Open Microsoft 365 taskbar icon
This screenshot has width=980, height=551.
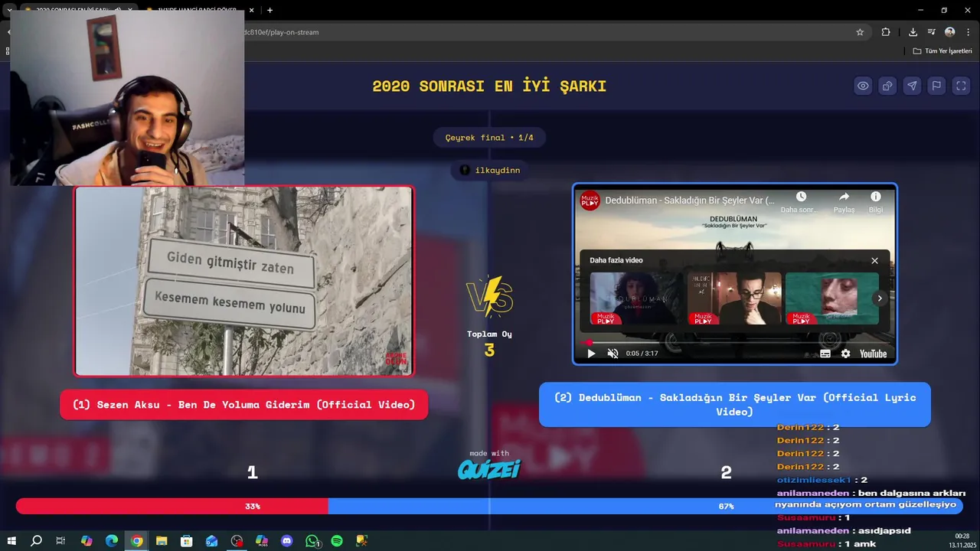click(x=262, y=541)
